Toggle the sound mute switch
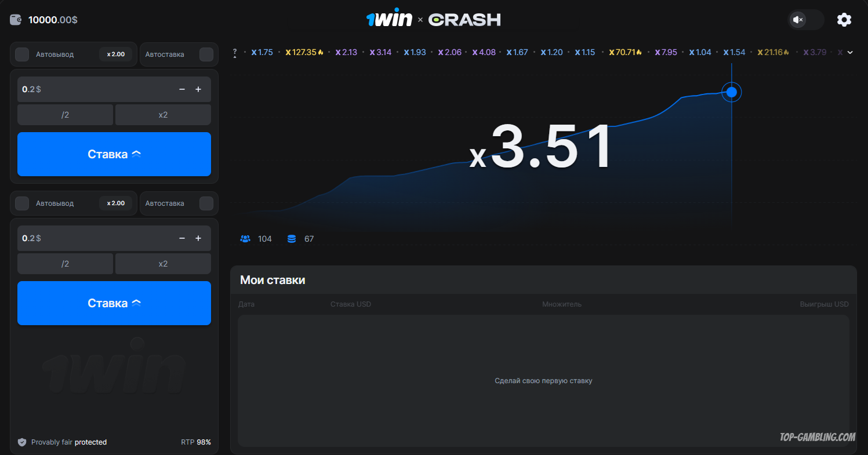Viewport: 868px width, 455px height. [x=805, y=20]
